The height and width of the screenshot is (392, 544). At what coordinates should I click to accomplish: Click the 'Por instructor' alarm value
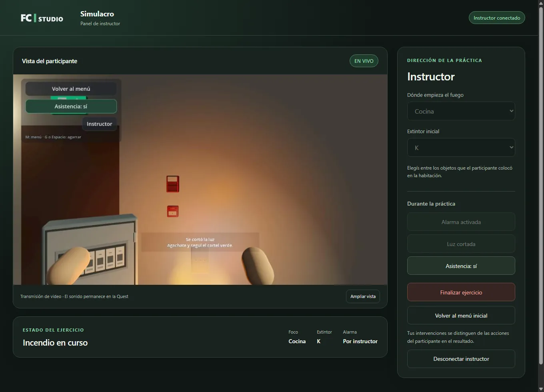tap(360, 341)
